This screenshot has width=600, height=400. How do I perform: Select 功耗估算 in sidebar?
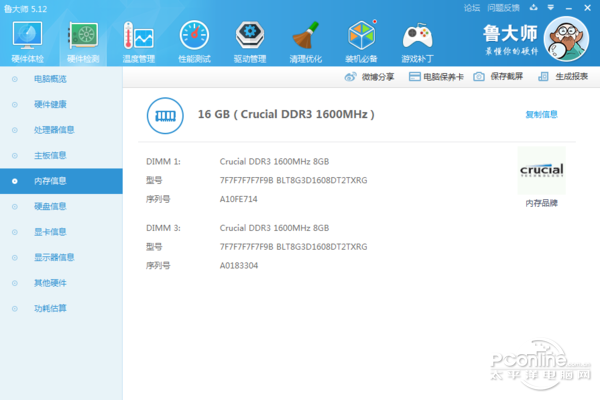pos(50,309)
